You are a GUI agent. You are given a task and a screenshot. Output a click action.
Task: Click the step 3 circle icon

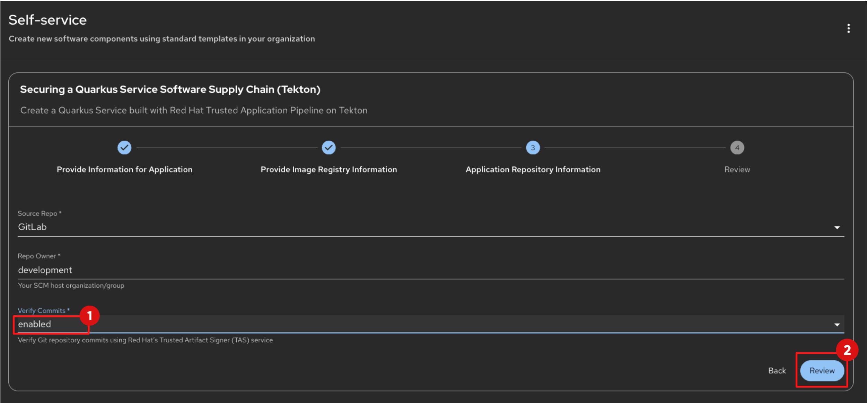[533, 148]
